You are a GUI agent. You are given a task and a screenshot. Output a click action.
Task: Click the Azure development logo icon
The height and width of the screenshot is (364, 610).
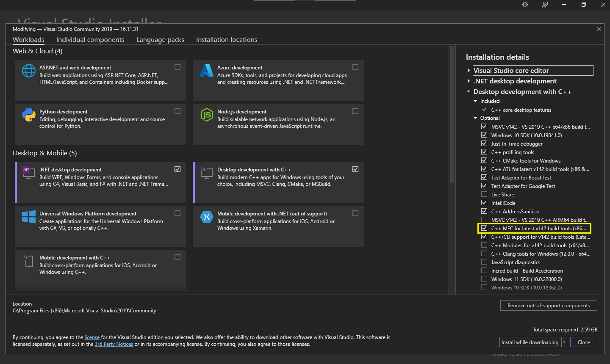coord(207,71)
